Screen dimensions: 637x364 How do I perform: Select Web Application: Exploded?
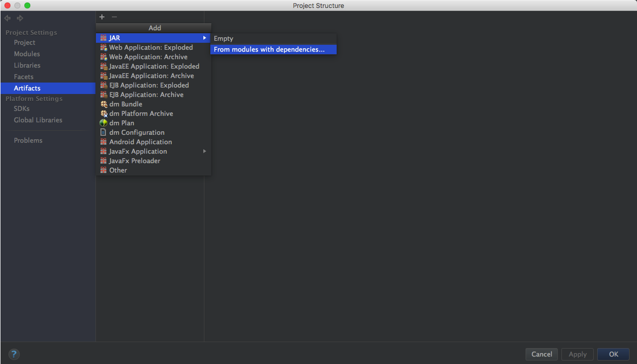coord(151,47)
